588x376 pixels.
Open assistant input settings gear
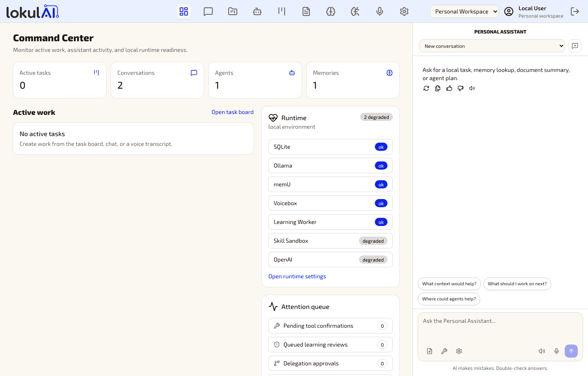coord(459,351)
